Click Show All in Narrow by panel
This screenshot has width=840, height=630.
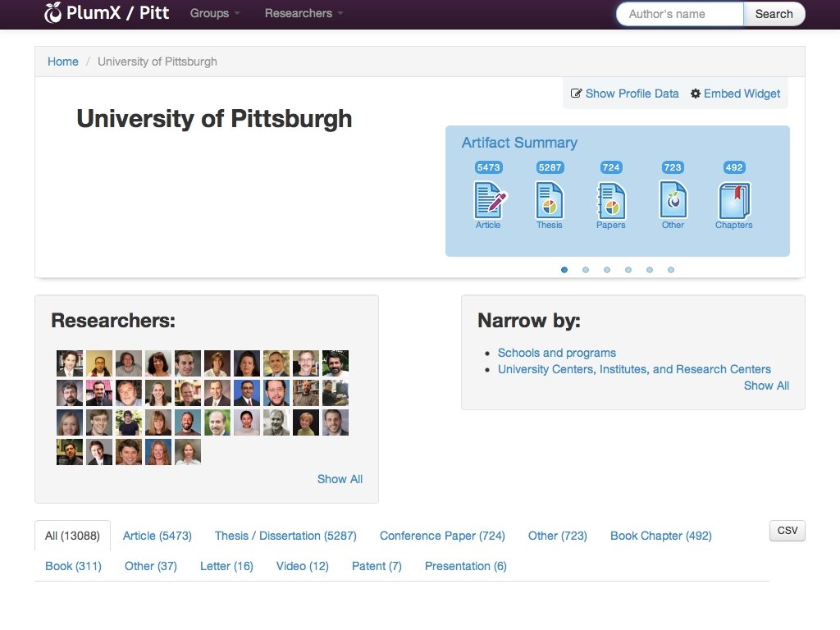coord(766,386)
